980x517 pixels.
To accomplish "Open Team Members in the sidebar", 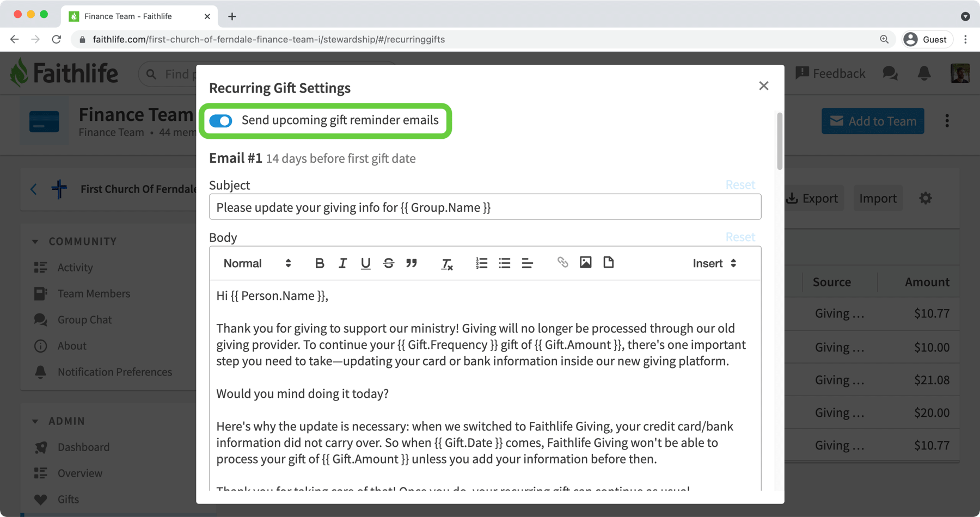I will [94, 294].
